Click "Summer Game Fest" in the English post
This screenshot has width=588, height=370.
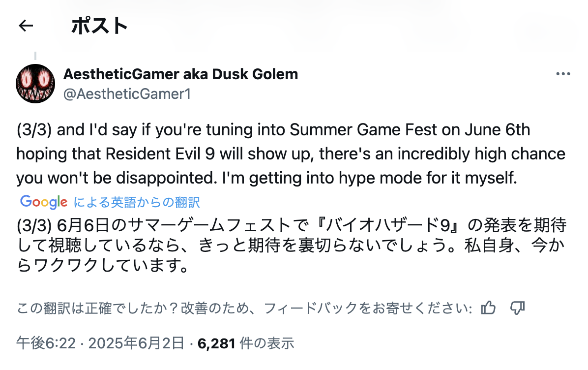click(362, 130)
